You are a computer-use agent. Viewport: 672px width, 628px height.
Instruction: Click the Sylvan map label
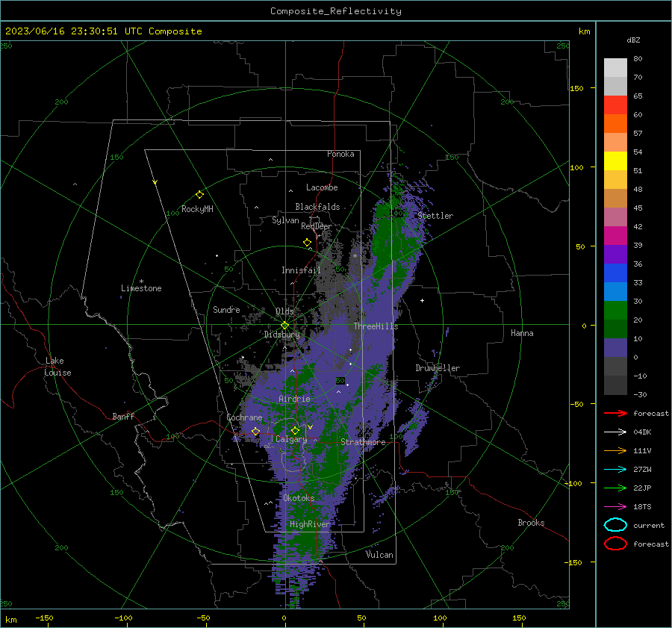[285, 220]
